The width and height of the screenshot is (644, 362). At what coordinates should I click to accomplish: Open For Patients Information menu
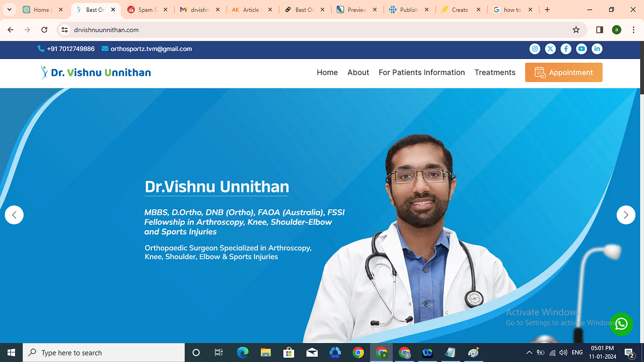pyautogui.click(x=422, y=72)
